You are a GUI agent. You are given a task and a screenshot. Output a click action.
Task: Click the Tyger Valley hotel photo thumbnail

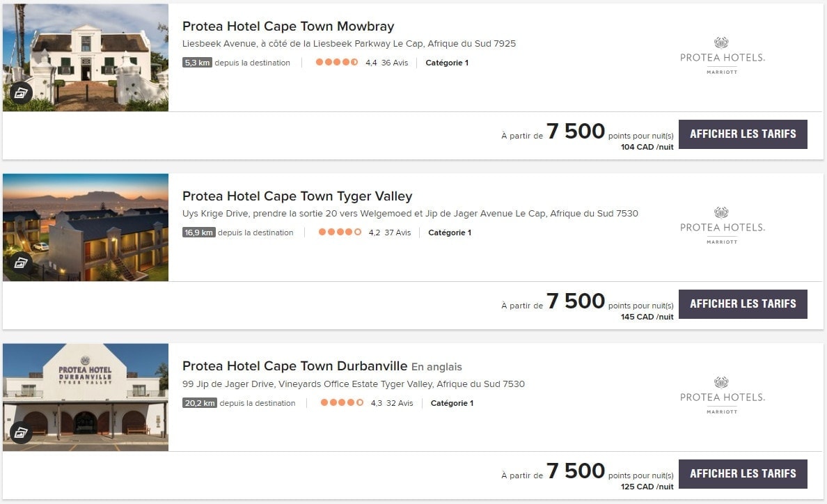[x=85, y=226]
